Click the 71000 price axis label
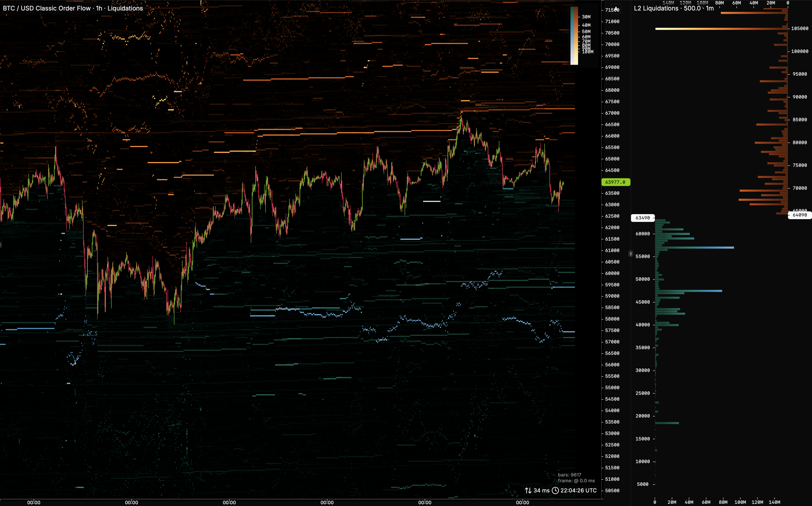Image resolution: width=812 pixels, height=506 pixels. 612,21
